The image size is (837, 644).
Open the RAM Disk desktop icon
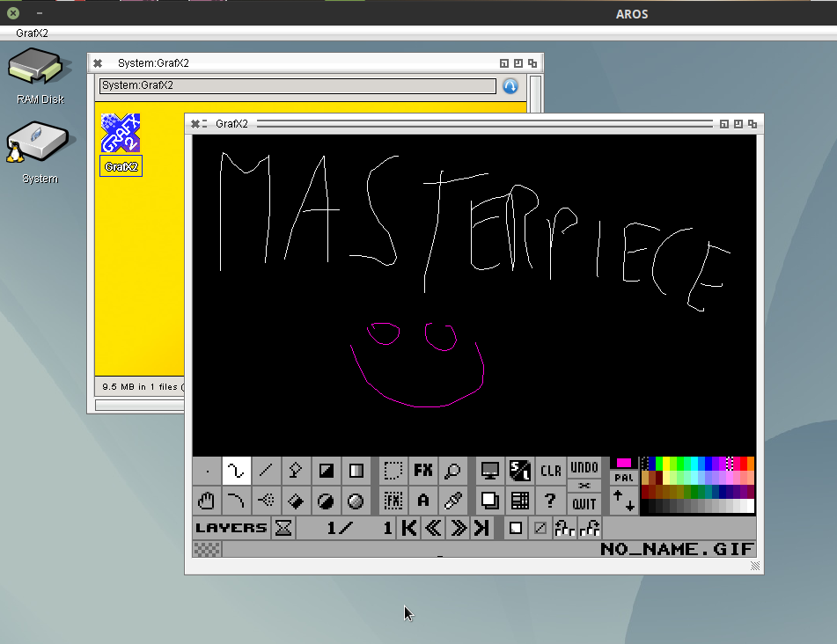click(40, 76)
